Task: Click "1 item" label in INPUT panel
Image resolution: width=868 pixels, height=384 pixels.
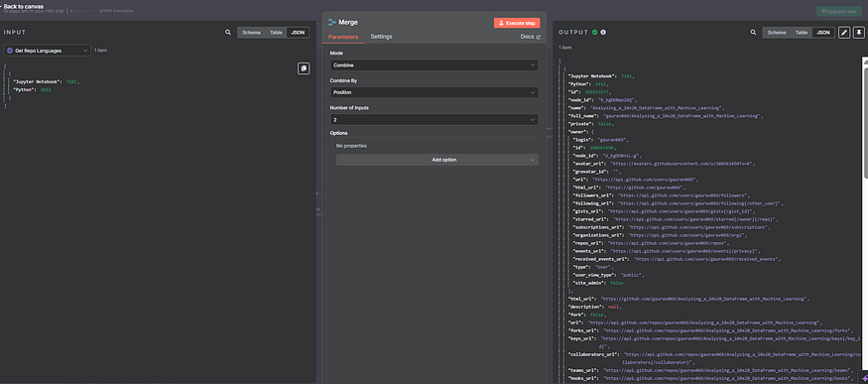Action: pos(100,51)
